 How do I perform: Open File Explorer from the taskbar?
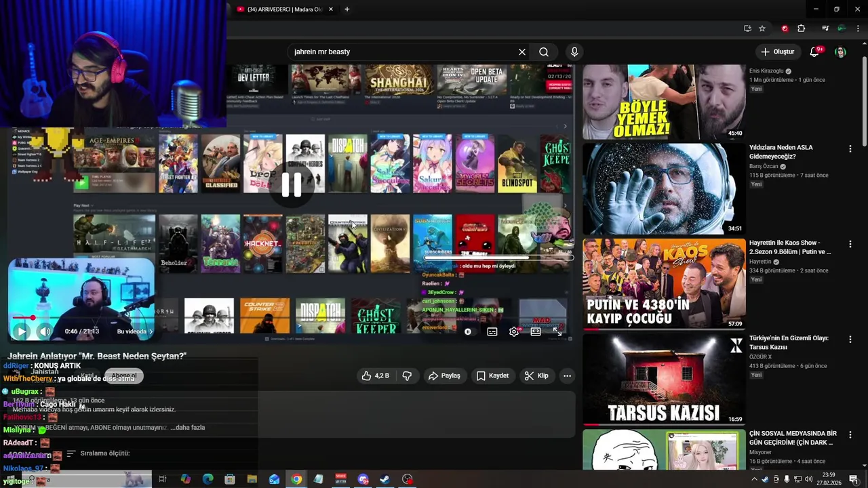click(252, 479)
